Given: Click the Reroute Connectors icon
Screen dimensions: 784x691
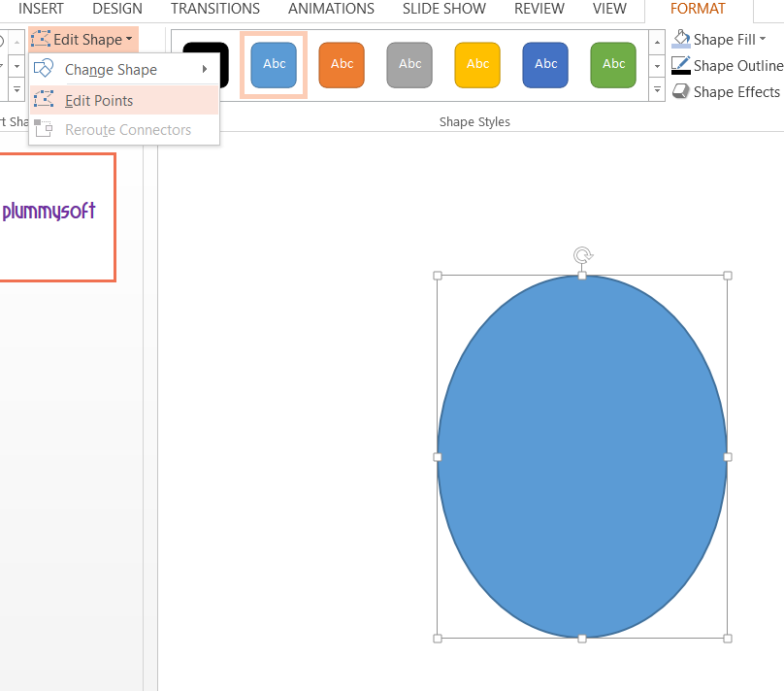Looking at the screenshot, I should pyautogui.click(x=44, y=128).
